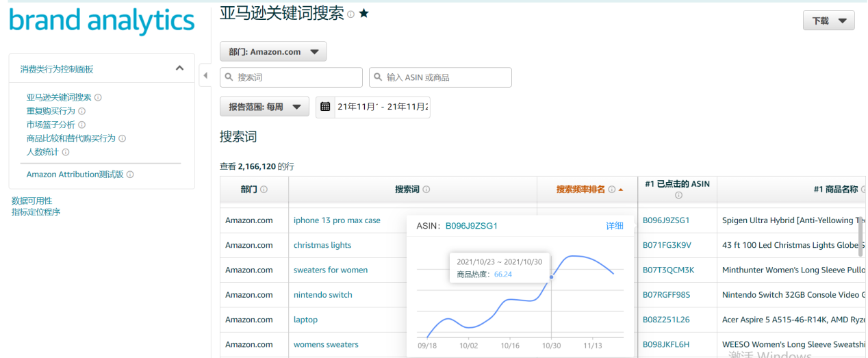This screenshot has width=868, height=358.
Task: Open 市场篮子分析 sidebar link
Action: [x=51, y=125]
